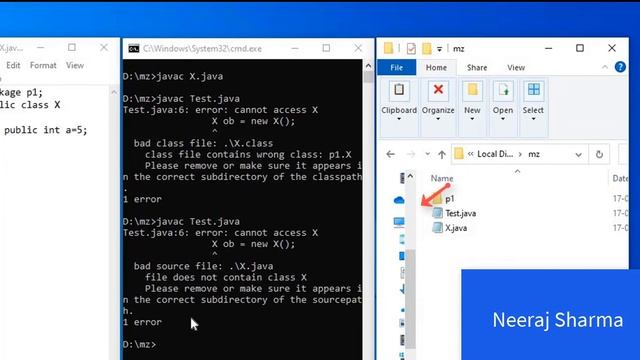Click the navigation pane scroll up arrow
The image size is (640, 360).
[x=411, y=176]
